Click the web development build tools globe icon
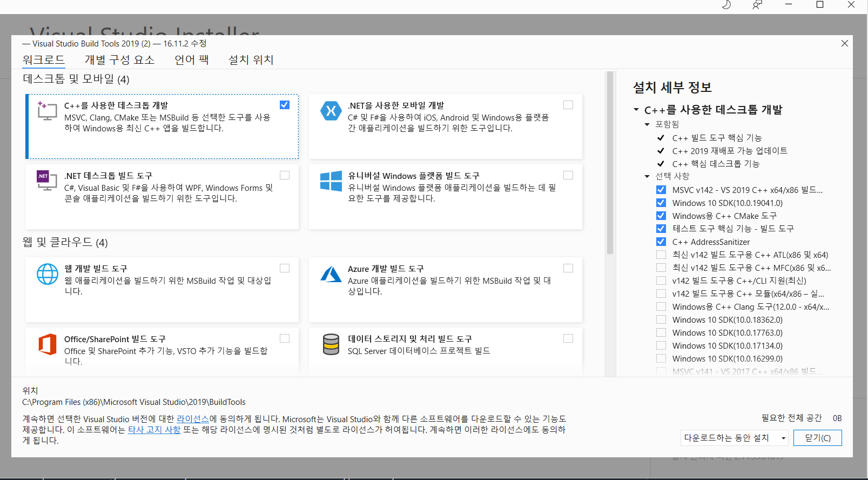Image resolution: width=868 pixels, height=480 pixels. [47, 274]
